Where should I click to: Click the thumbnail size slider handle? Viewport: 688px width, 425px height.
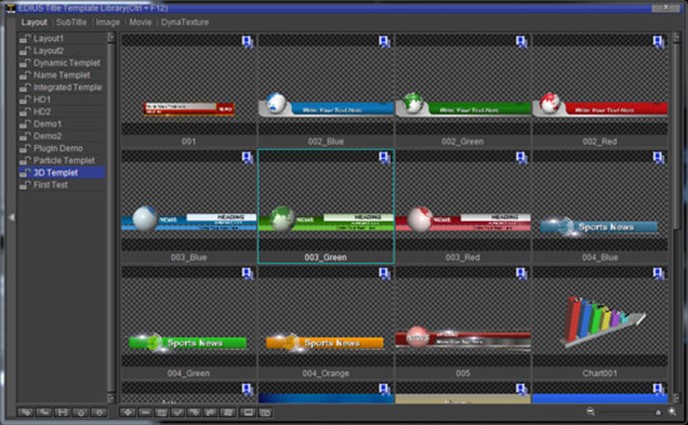pyautogui.click(x=658, y=412)
